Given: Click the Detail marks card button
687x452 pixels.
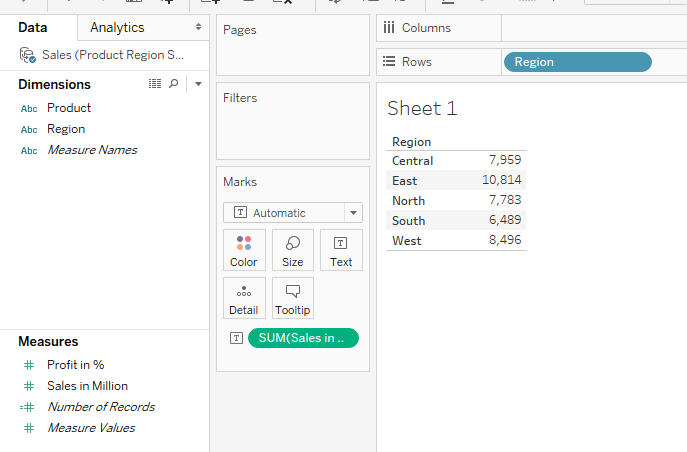Looking at the screenshot, I should [x=244, y=298].
